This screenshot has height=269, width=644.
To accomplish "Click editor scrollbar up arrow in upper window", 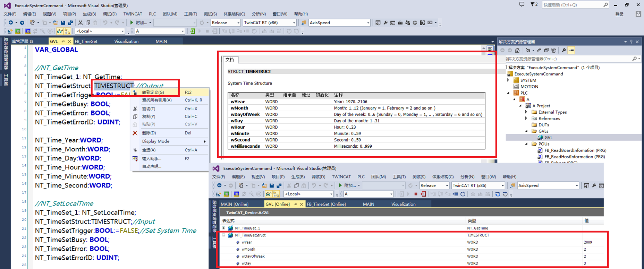I will 484,48.
